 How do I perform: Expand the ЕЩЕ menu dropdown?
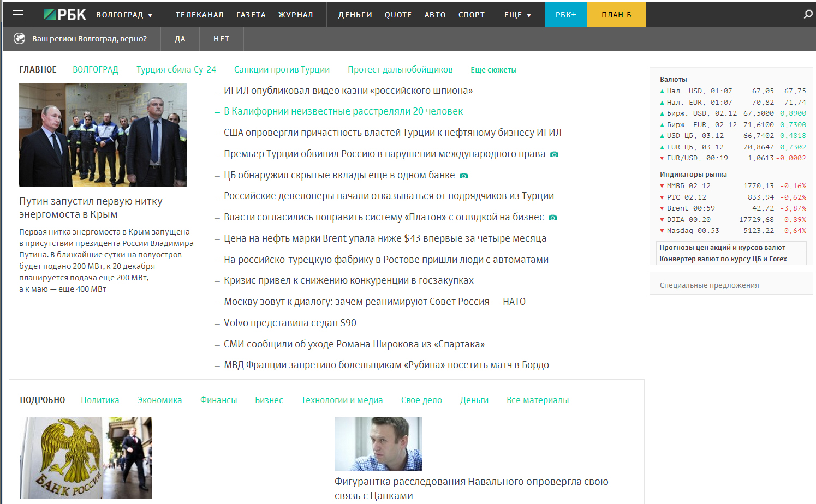(517, 15)
